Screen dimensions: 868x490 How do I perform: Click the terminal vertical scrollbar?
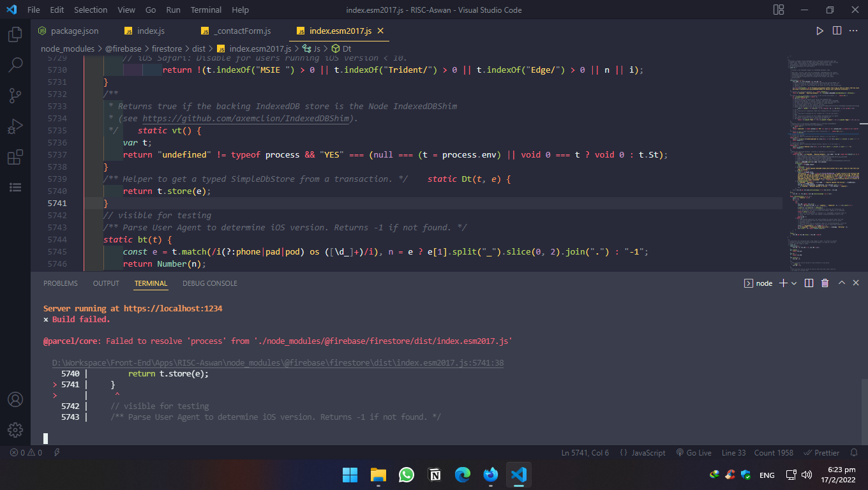click(864, 412)
